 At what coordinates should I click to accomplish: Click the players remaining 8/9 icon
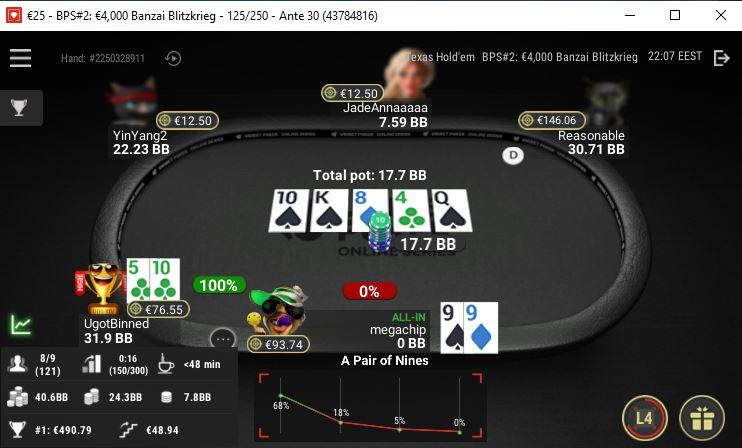(x=18, y=364)
